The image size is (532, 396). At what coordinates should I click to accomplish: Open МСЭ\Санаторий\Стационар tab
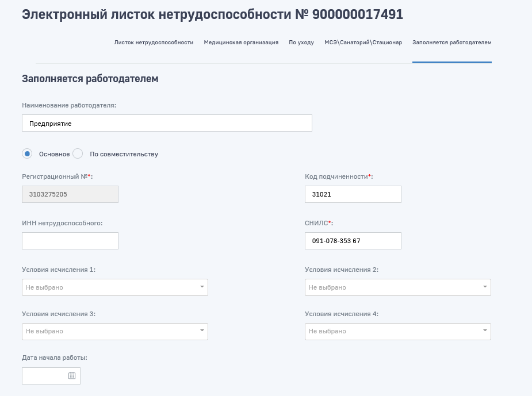point(363,43)
